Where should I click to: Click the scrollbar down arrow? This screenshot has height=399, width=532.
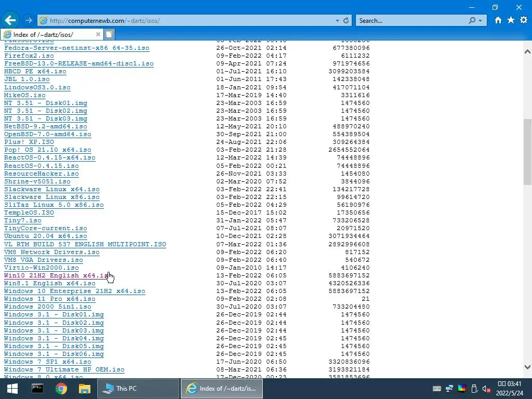527,367
